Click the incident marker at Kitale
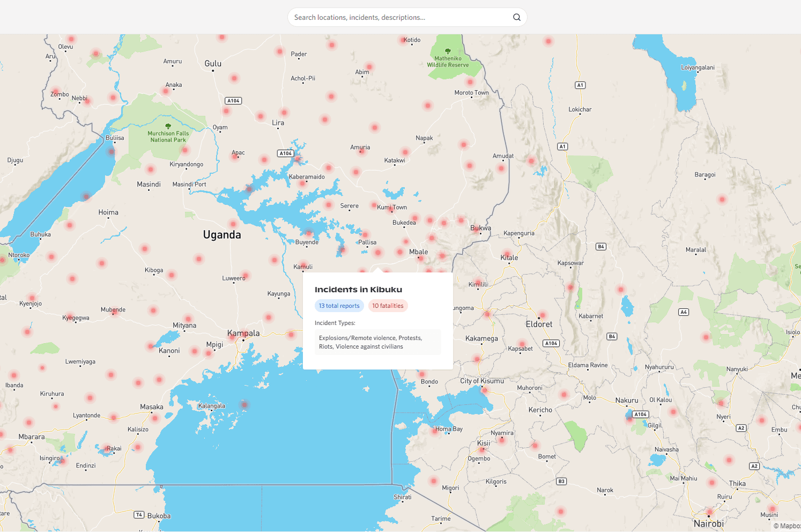Viewport: 801px width, 532px height. pyautogui.click(x=507, y=254)
